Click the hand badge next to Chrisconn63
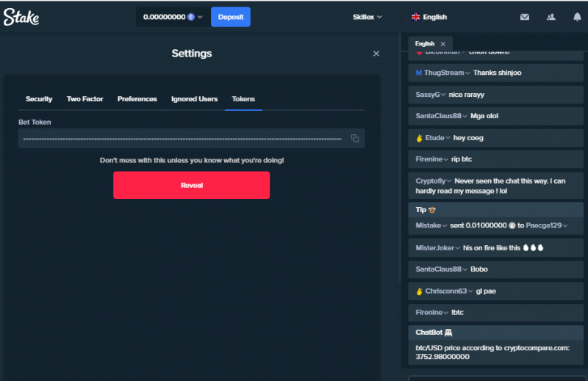 coord(419,291)
